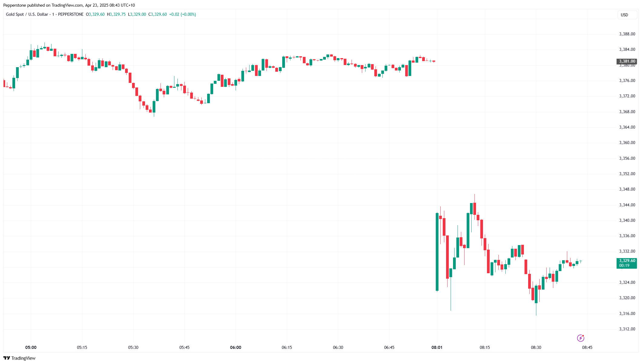Image resolution: width=642 pixels, height=364 pixels.
Task: Click the 08:01 time axis marker
Action: click(437, 347)
